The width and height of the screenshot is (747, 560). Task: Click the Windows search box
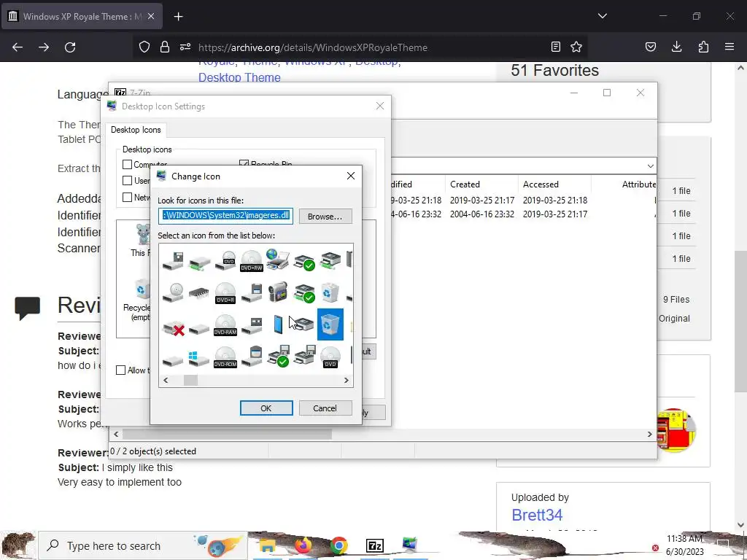tap(143, 545)
